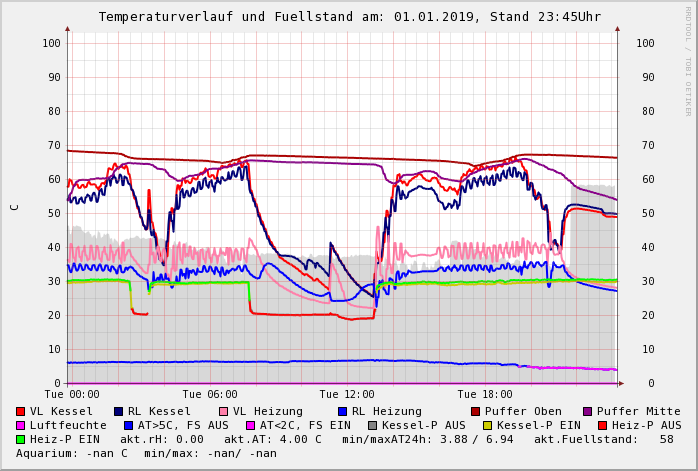Click the yellow Kessel-P EIN swatch
This screenshot has height=471, width=698.
click(x=489, y=426)
